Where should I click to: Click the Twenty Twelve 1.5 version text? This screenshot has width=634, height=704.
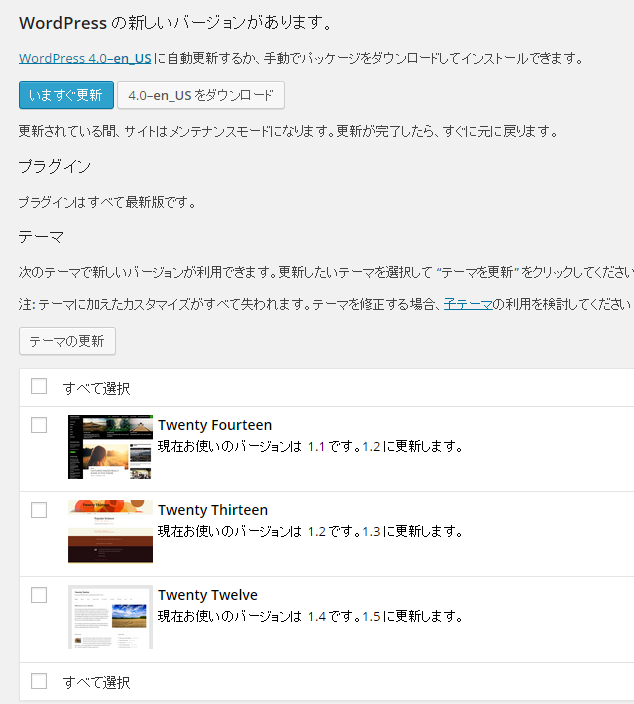[371, 616]
